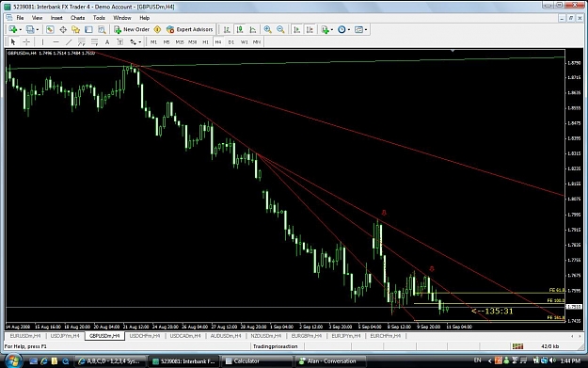The width and height of the screenshot is (588, 368).
Task: Open the chart Templates icon
Action: [358, 29]
